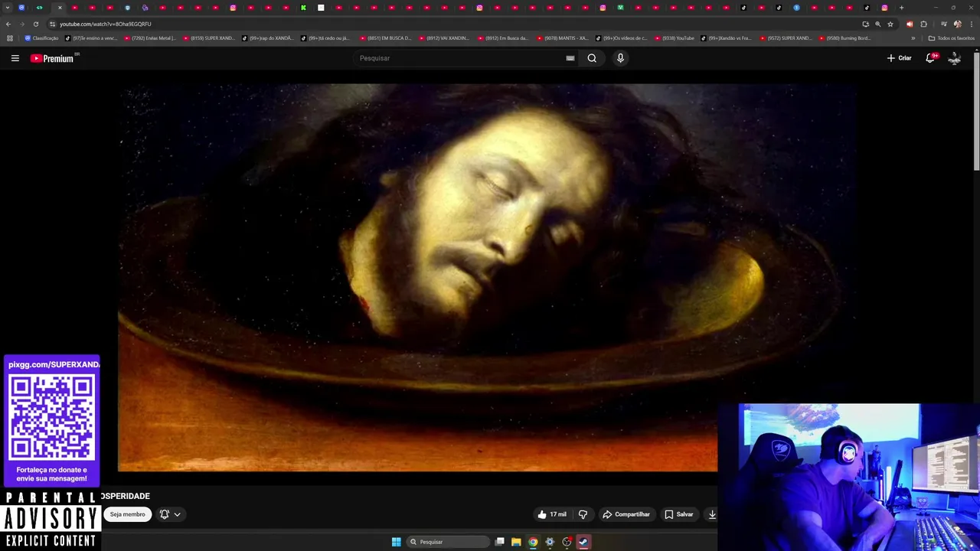Switch to Chrome on the taskbar

(533, 542)
